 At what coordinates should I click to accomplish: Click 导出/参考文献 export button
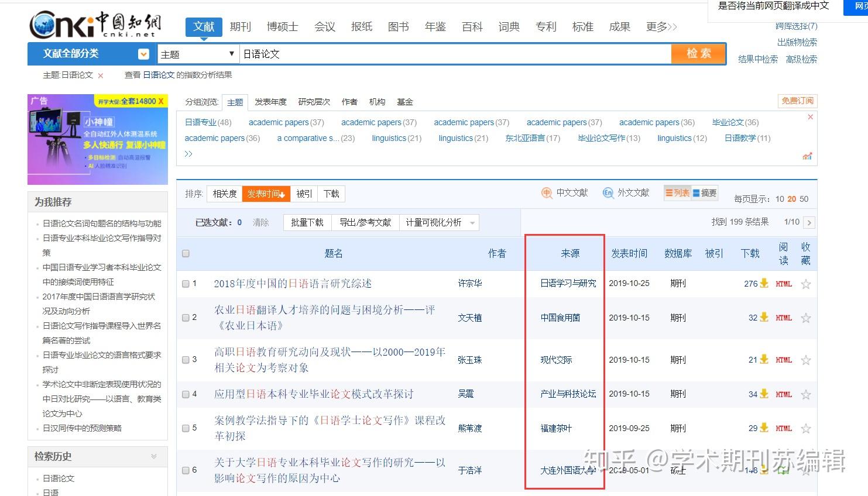(365, 223)
